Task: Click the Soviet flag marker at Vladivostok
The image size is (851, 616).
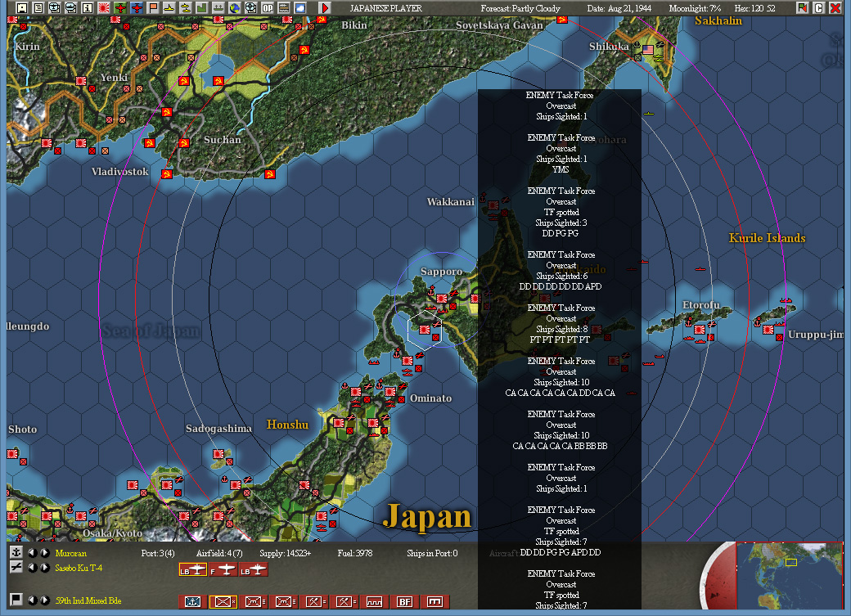Action: click(167, 174)
